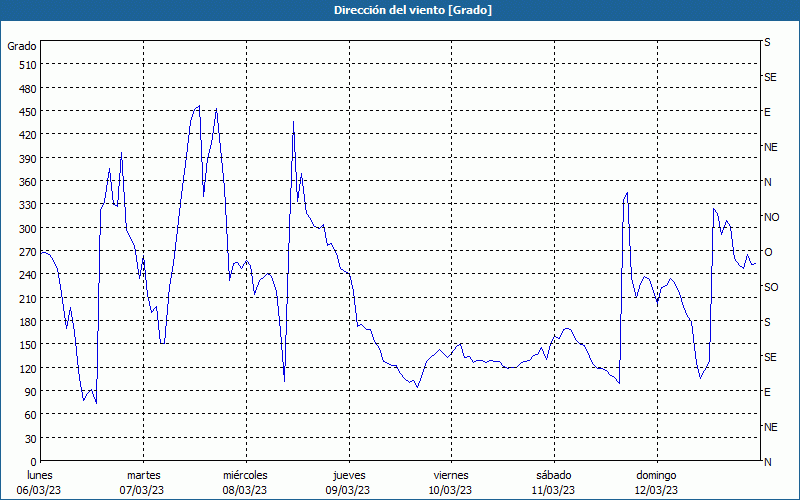Click the 450 left axis label
Image resolution: width=800 pixels, height=500 pixels.
[x=28, y=112]
